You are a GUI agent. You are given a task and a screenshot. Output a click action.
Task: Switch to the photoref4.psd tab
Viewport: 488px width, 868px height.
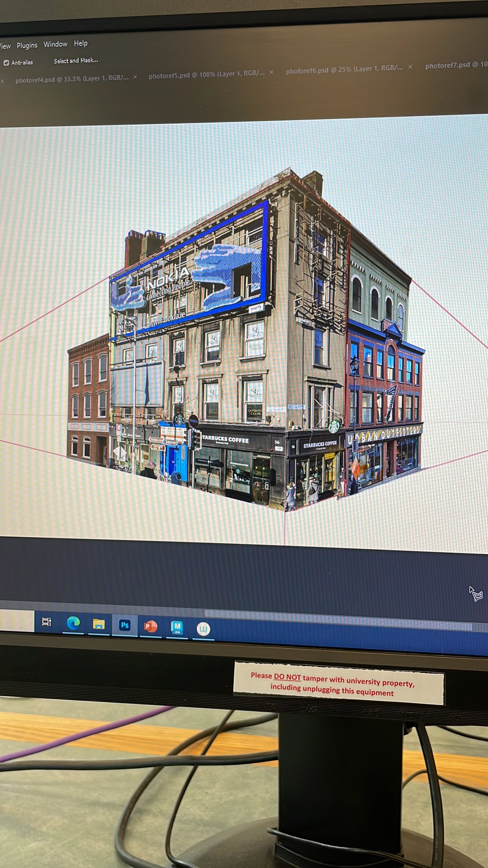72,79
